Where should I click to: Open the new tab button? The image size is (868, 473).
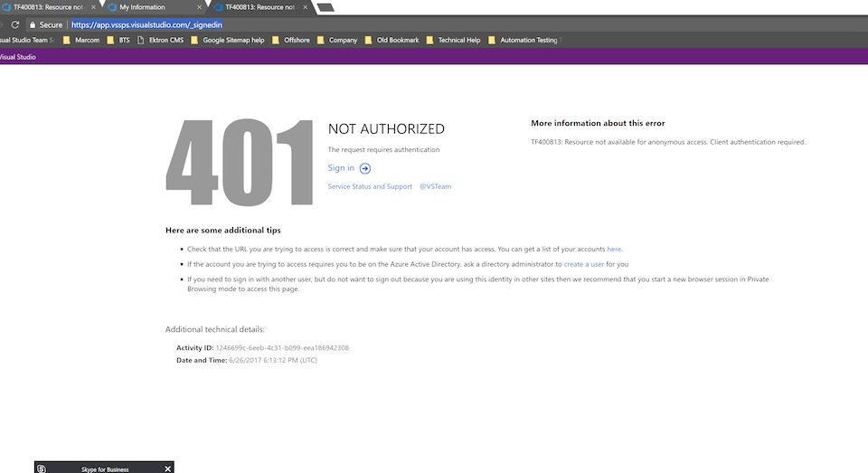point(325,7)
